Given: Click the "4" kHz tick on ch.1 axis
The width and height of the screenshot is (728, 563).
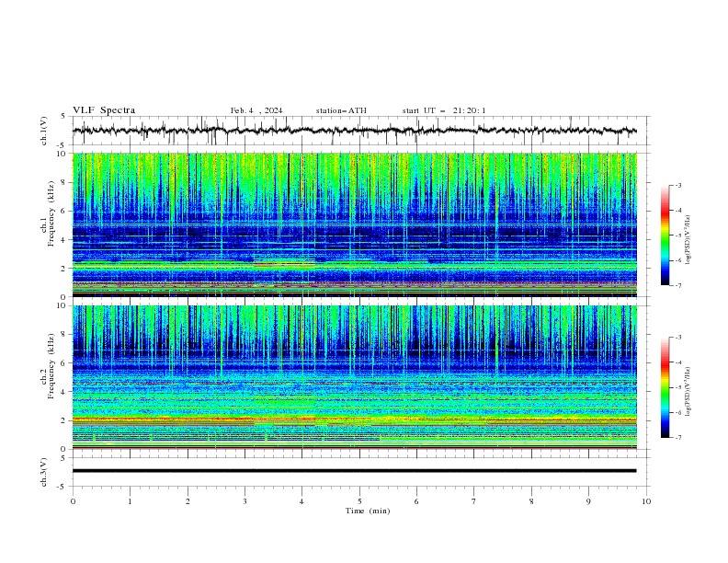Looking at the screenshot, I should pos(64,240).
